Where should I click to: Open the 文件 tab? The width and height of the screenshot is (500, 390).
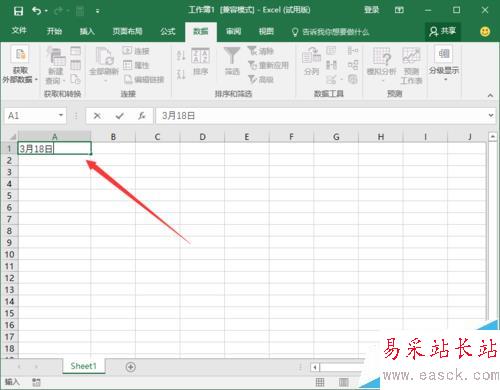19,31
